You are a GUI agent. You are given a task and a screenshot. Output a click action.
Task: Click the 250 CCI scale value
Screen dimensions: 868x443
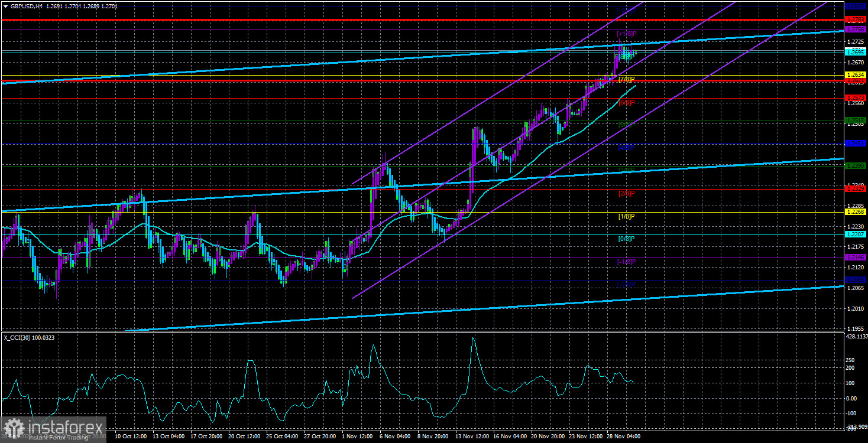tap(851, 360)
